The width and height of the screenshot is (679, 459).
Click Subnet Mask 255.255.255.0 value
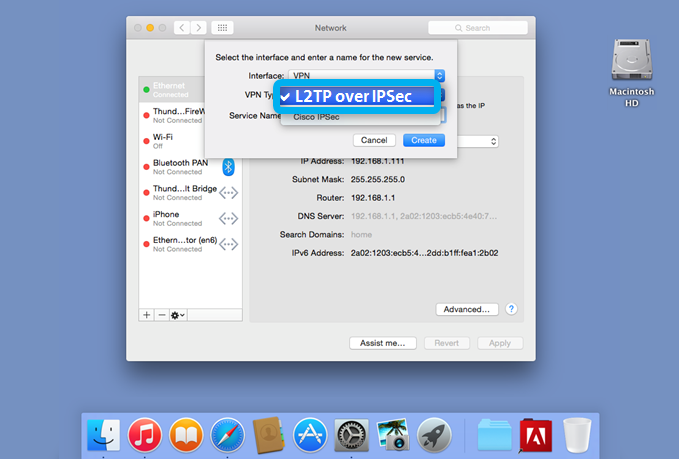(x=378, y=179)
